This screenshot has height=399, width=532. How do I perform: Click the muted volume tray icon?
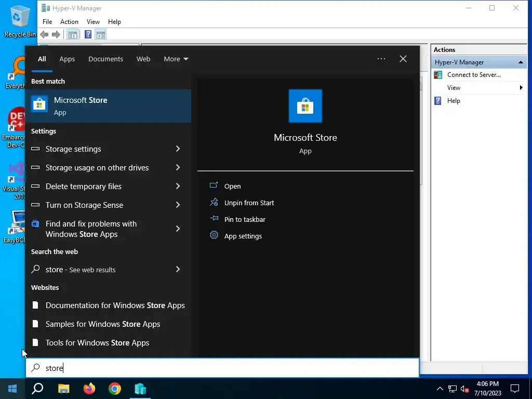465,389
